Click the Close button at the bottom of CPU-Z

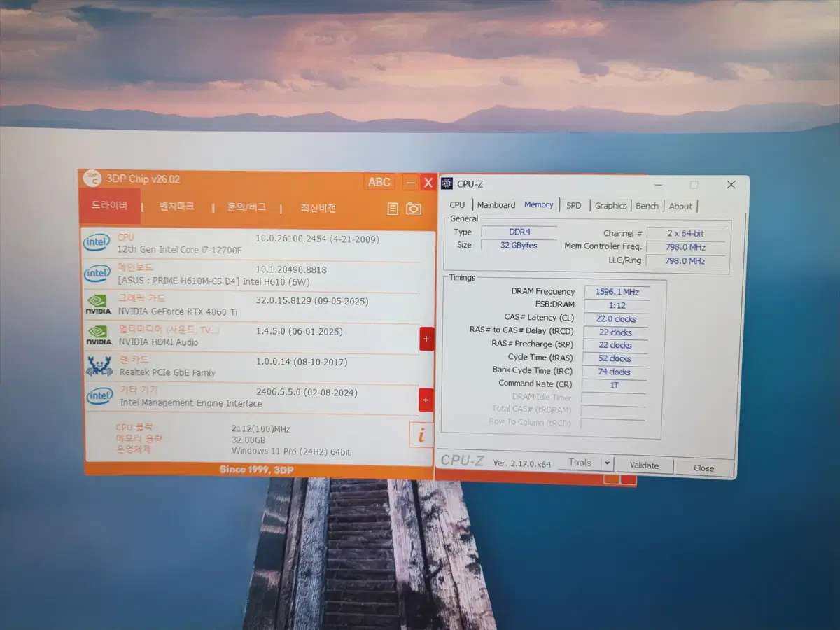pyautogui.click(x=703, y=468)
